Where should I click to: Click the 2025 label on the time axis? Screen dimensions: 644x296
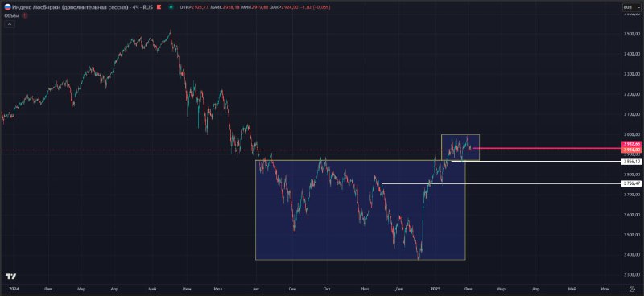[436, 289]
